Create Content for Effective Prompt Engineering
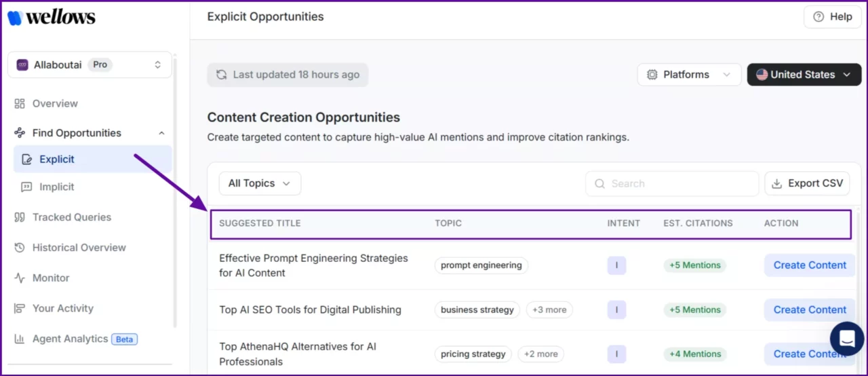The width and height of the screenshot is (868, 376). coord(810,265)
